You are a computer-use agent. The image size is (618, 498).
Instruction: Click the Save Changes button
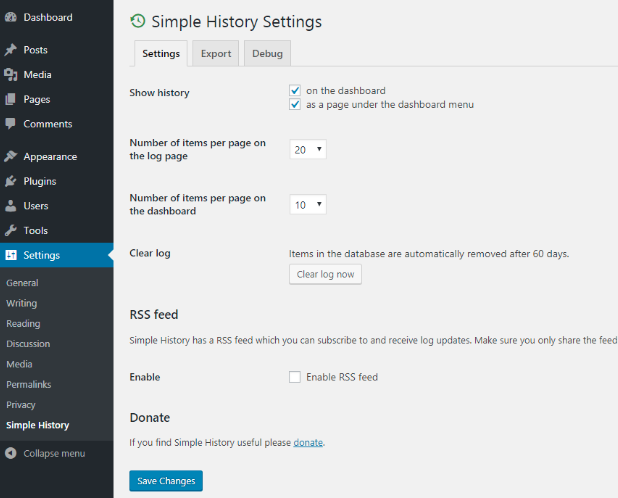tap(166, 481)
